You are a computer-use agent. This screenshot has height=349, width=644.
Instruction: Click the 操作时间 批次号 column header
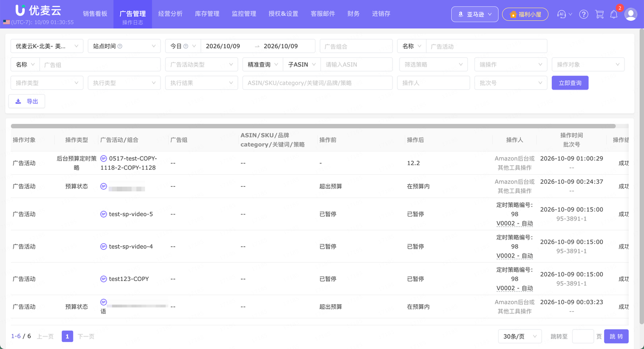[572, 139]
